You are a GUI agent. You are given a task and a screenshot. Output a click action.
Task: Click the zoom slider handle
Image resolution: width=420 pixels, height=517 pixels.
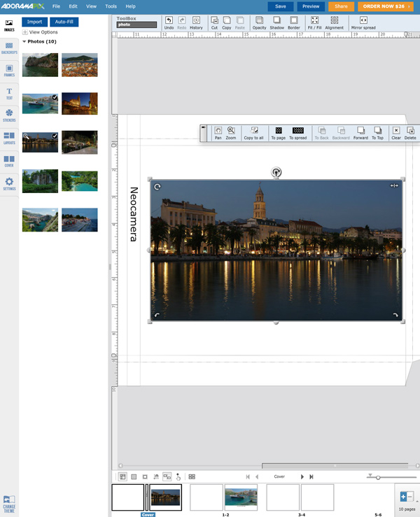pyautogui.click(x=378, y=477)
